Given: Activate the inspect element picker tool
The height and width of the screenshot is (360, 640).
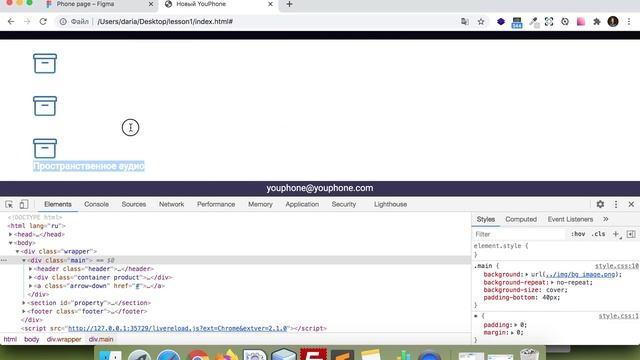Looking at the screenshot, I should pos(9,204).
